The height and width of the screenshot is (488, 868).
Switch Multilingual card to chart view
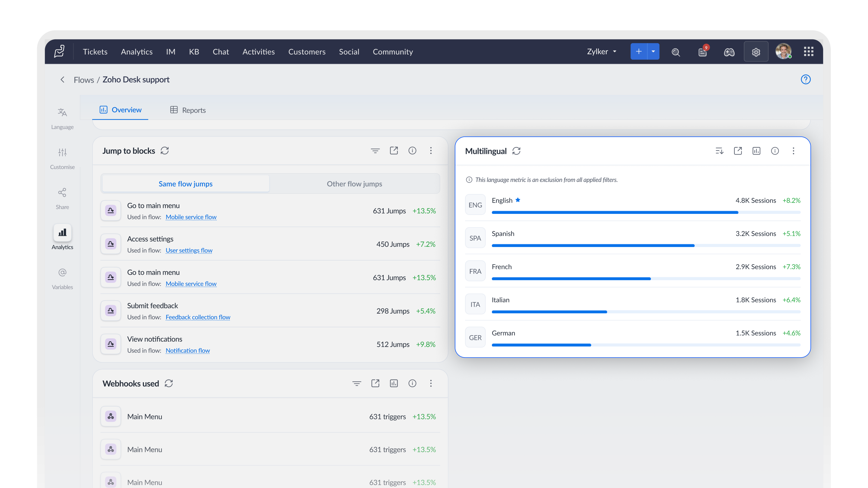pyautogui.click(x=756, y=151)
